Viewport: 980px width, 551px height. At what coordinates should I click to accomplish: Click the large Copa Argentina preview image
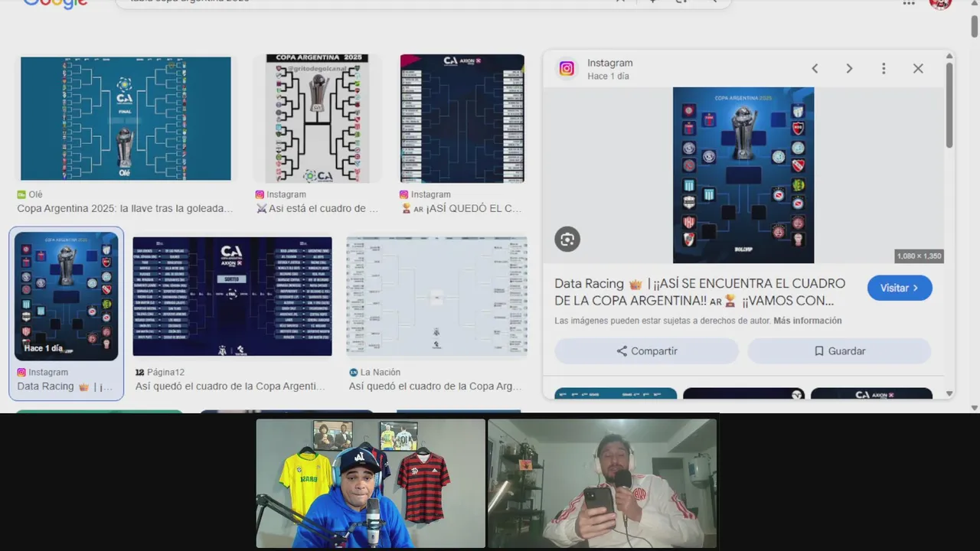coord(743,175)
